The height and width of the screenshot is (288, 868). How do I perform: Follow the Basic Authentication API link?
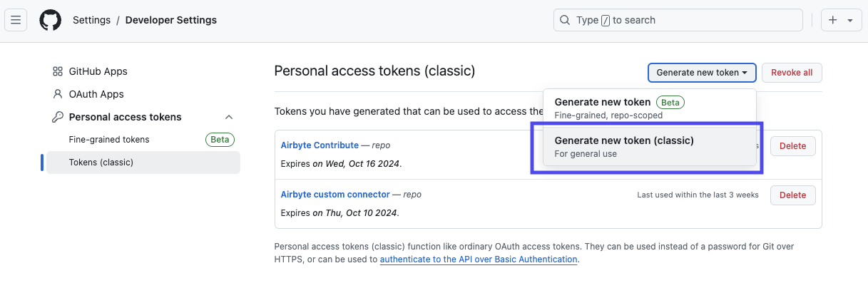point(478,259)
